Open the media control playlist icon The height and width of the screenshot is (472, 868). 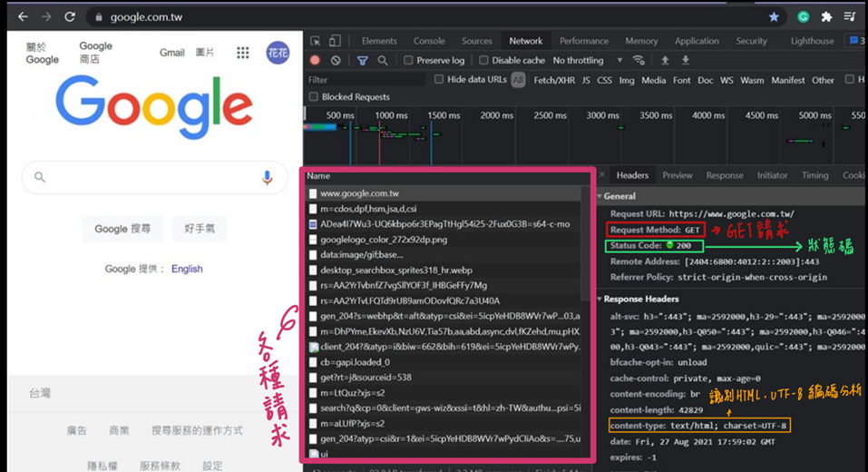[x=850, y=17]
